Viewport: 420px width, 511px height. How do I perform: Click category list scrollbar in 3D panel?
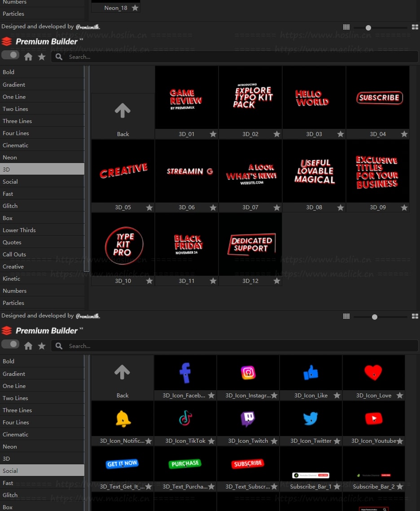[86, 168]
